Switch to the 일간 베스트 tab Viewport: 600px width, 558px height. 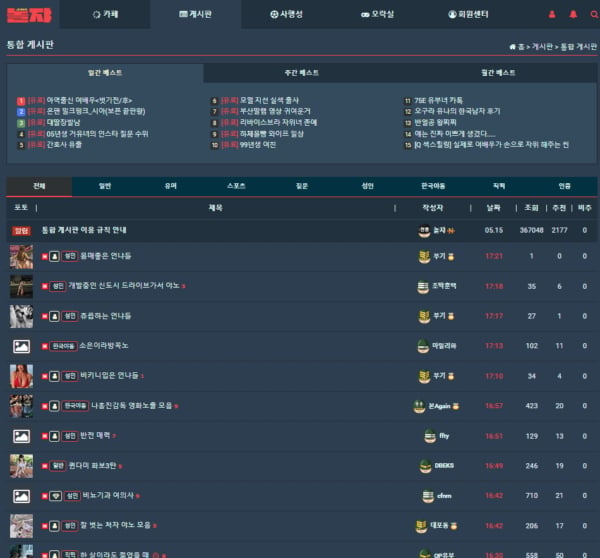tap(105, 73)
